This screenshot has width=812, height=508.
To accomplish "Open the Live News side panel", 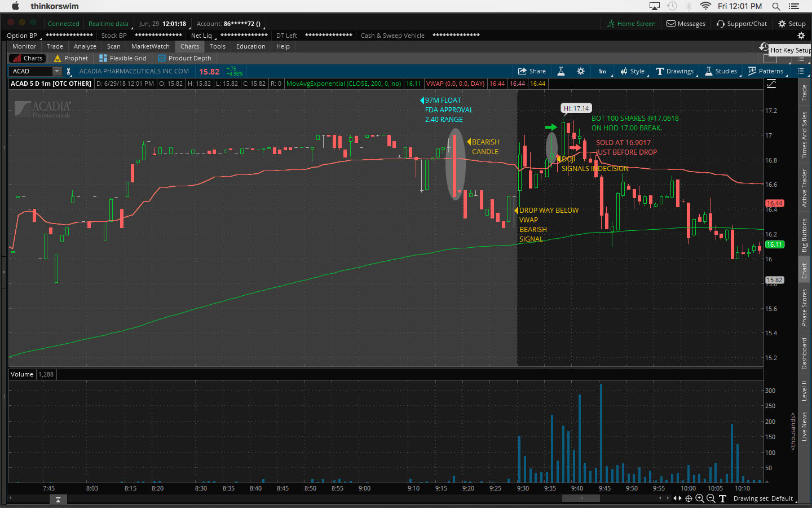I will [804, 427].
